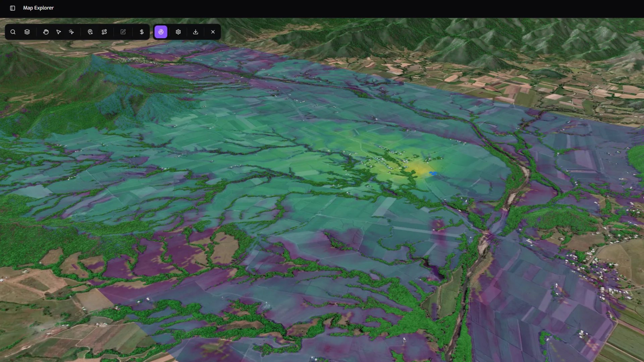
Task: Open the analysis settings gear
Action: point(178,32)
